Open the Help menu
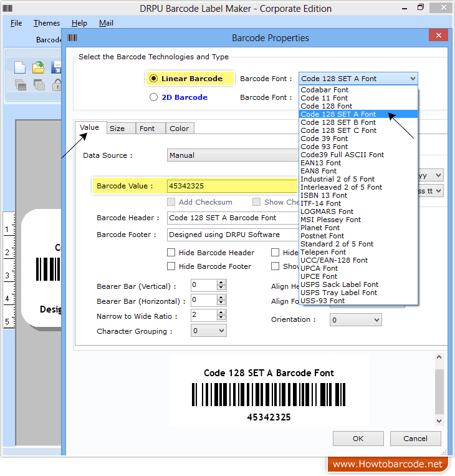The width and height of the screenshot is (455, 476). (x=80, y=23)
